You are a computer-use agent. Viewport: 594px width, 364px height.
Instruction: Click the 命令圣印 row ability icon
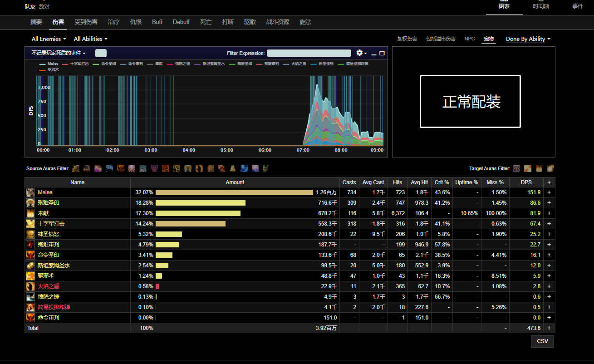click(x=30, y=255)
